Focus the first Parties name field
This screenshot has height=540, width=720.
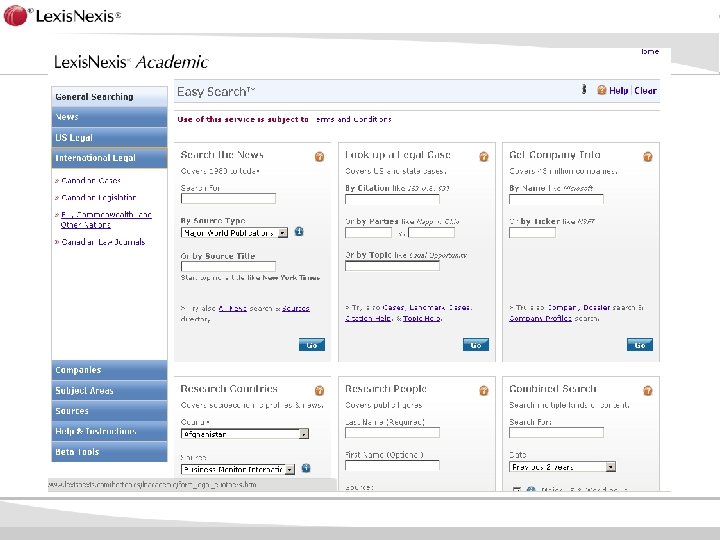coord(368,232)
